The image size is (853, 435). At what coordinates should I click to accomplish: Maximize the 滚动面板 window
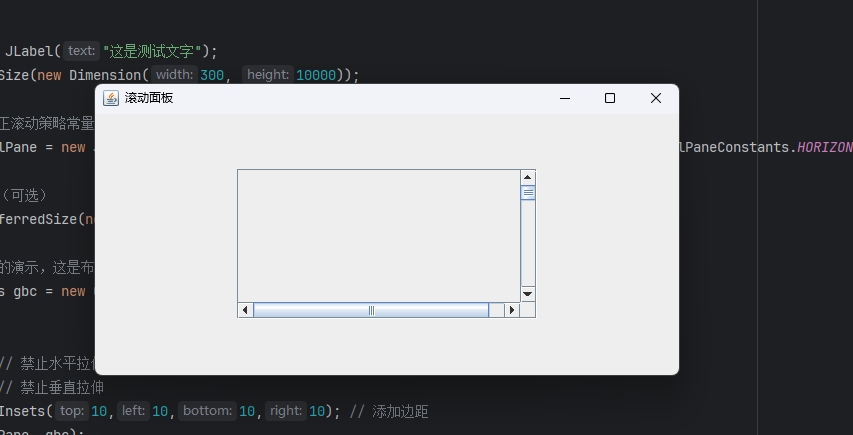(610, 98)
